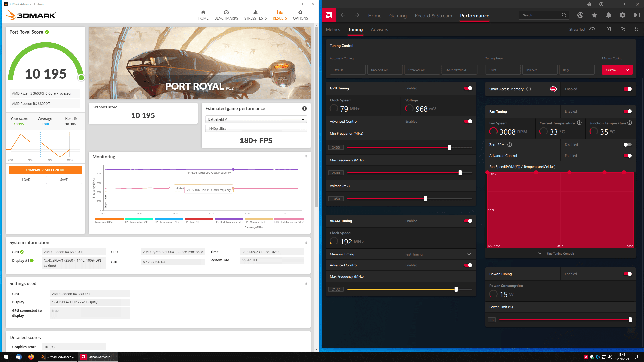This screenshot has height=362, width=644.
Task: Open Radeon notifications bell icon
Action: pos(608,15)
